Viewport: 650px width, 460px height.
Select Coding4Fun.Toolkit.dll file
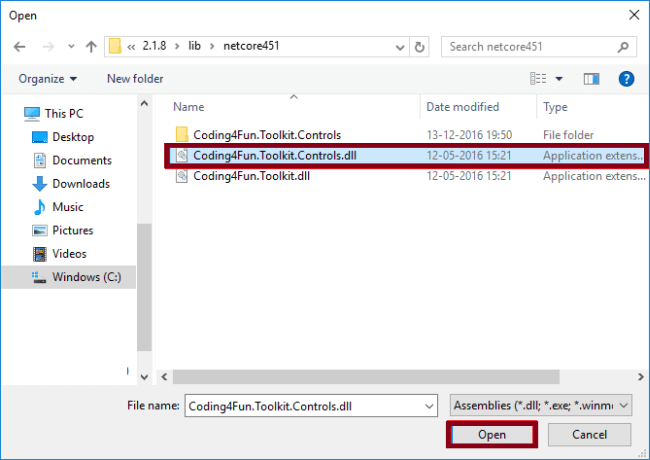[251, 176]
